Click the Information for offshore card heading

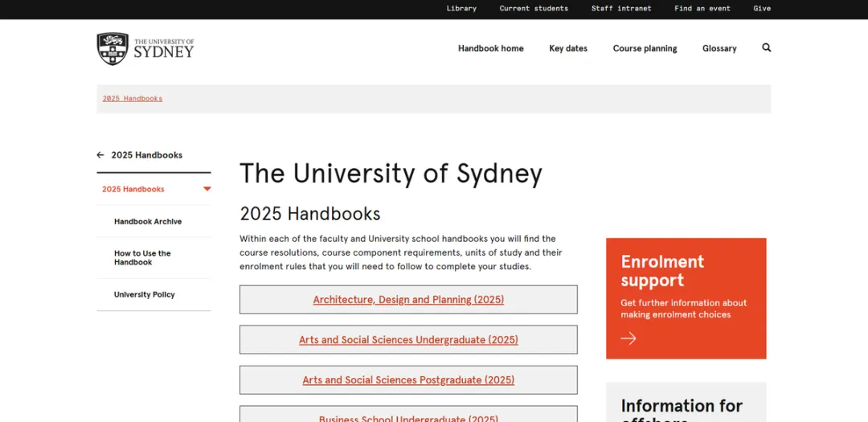point(682,410)
